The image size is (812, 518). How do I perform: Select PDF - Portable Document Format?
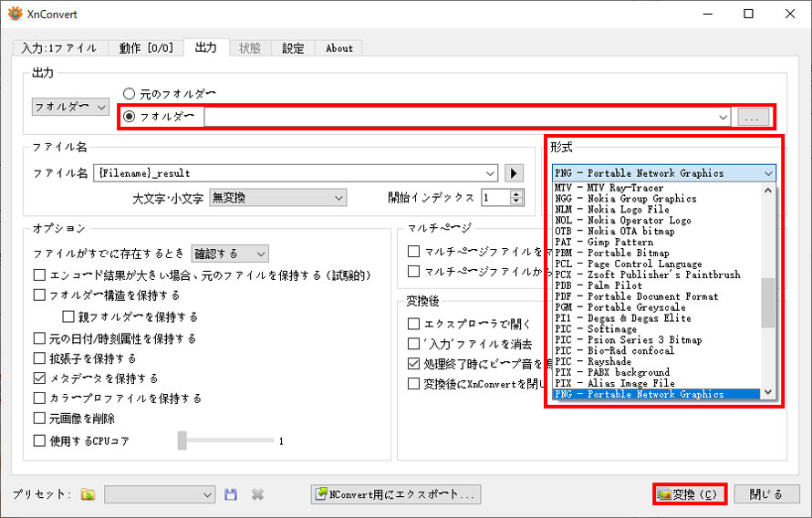pyautogui.click(x=657, y=296)
